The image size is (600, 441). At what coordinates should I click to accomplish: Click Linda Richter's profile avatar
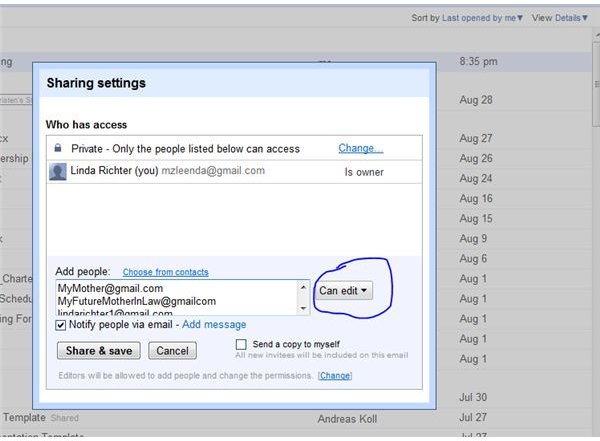58,171
